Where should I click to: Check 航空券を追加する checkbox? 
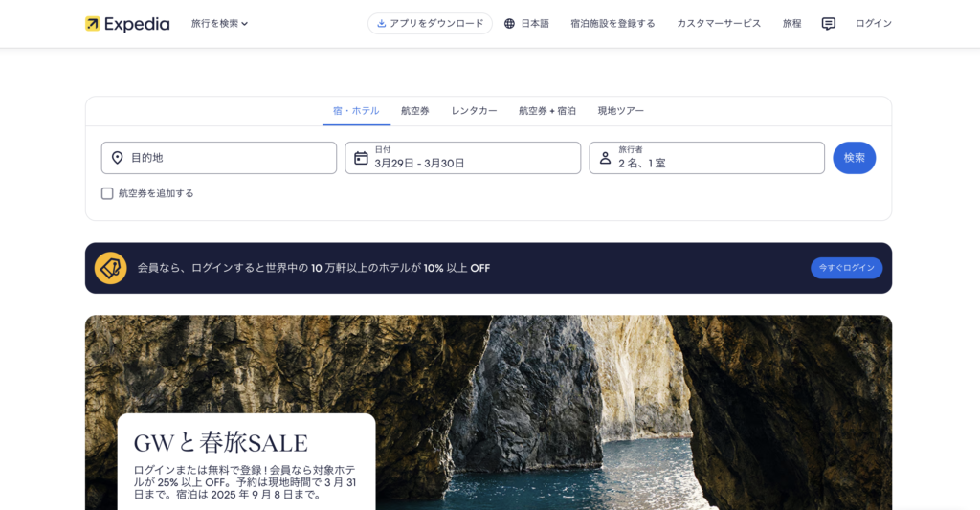107,193
